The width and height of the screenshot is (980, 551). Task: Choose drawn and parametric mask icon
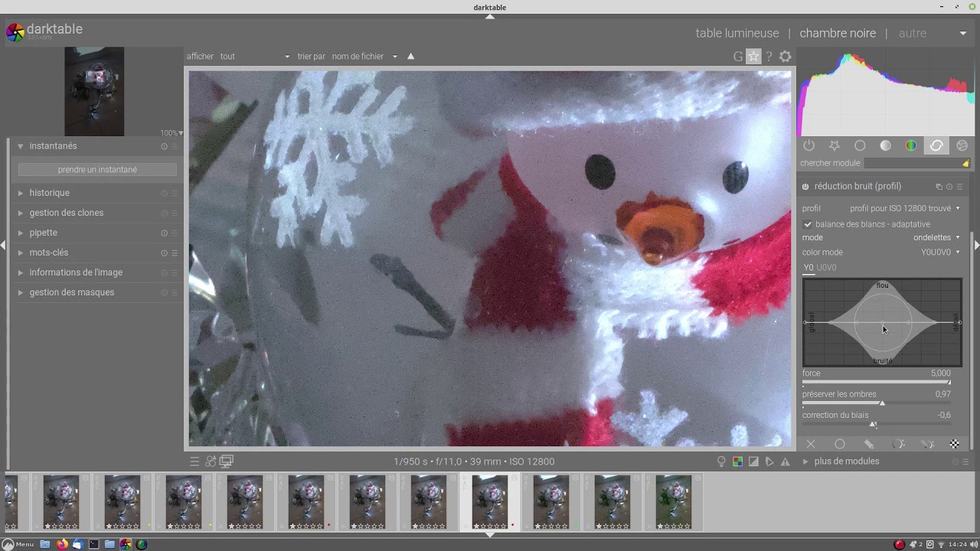927,444
